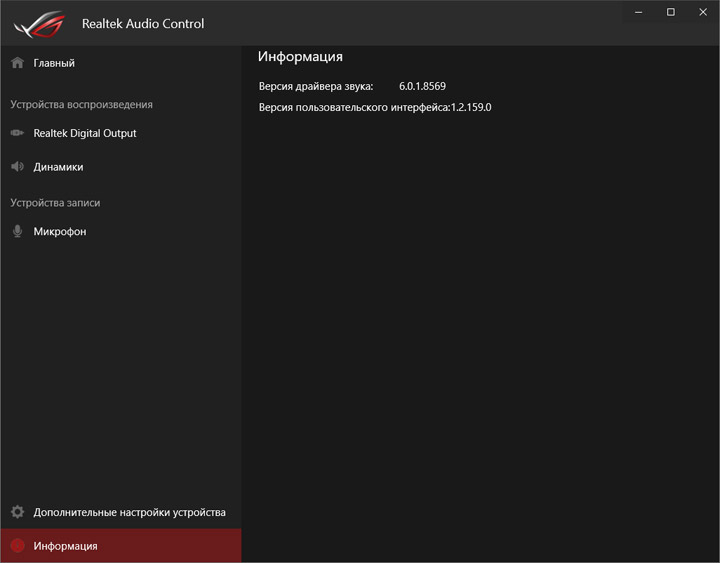Click the Realtek Digital Output connector icon

click(x=17, y=133)
